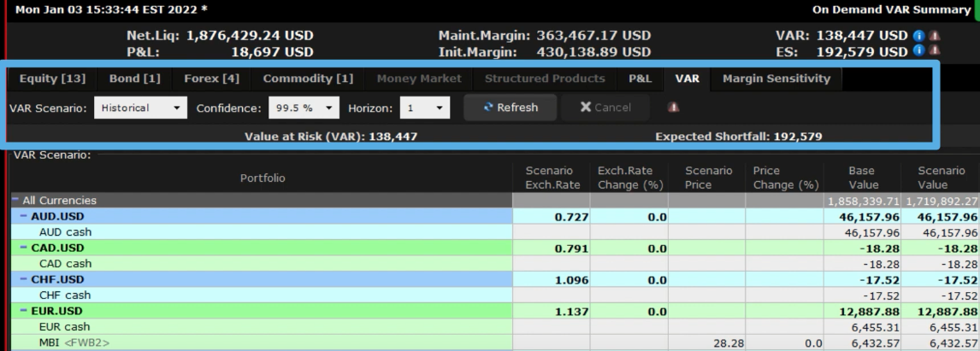Image resolution: width=980 pixels, height=351 pixels.
Task: Open the Margin Sensitivity tab
Action: (776, 79)
